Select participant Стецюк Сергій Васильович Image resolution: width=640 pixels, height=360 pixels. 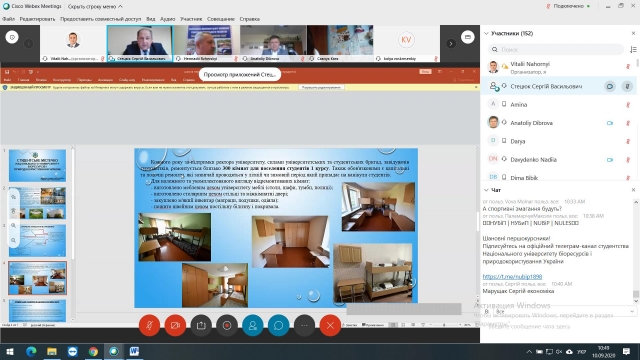pos(558,86)
